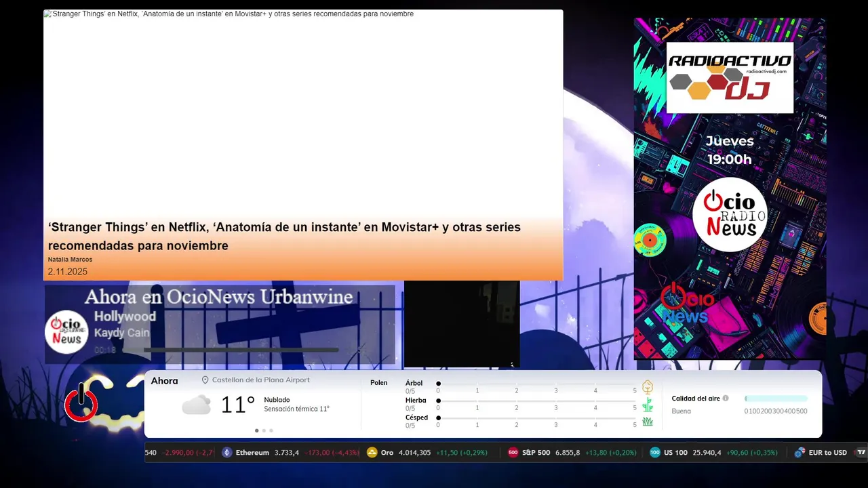Select the first weather carousel dot
The height and width of the screenshot is (488, 868).
tap(256, 430)
